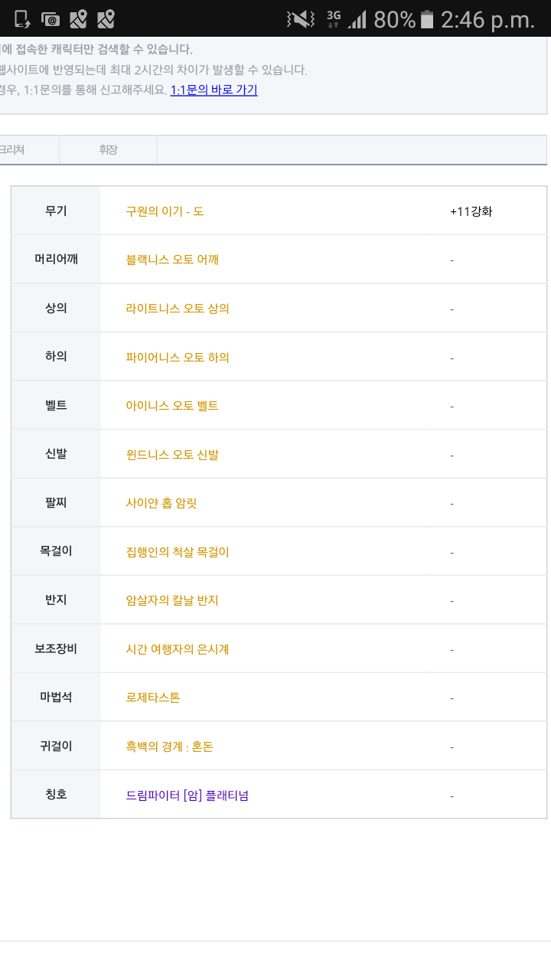Screen dimensions: 551x980
Task: Open 시간 여행자의 은시계 item
Action: (x=178, y=649)
